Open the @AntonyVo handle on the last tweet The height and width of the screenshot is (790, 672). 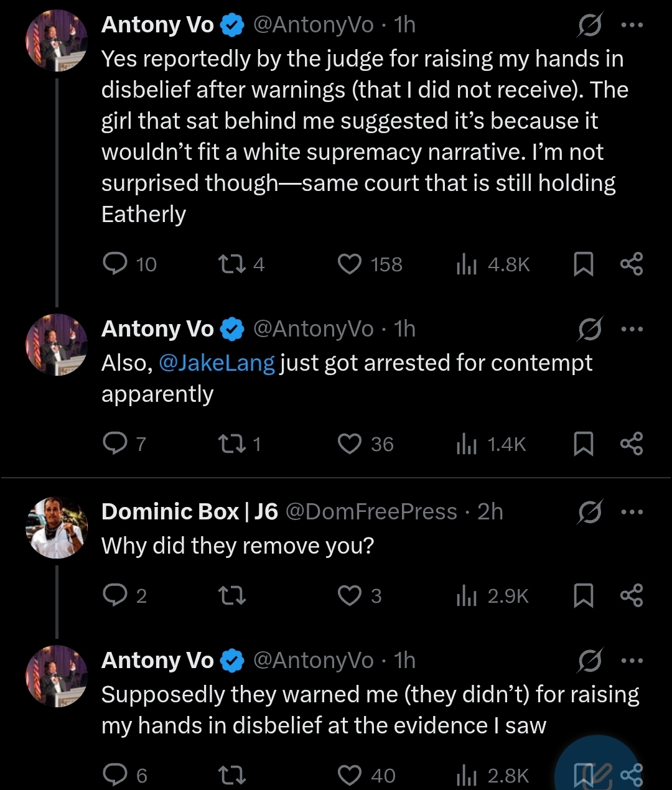click(314, 660)
